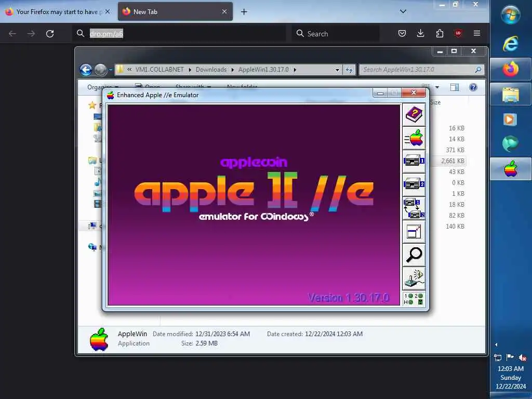Open the Firefox Extensions puzzle icon
The width and height of the screenshot is (532, 399).
click(440, 33)
